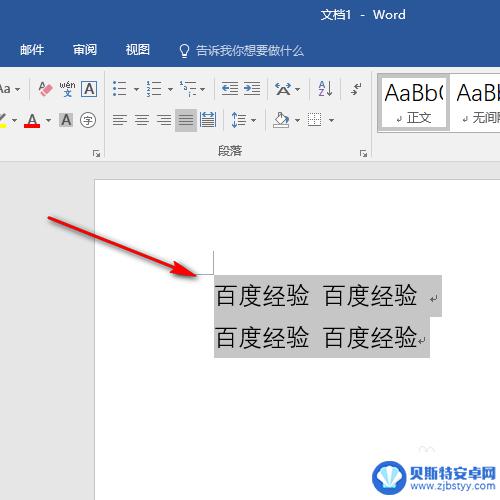The image size is (500, 500).
Task: Open paragraph settings dialog launcher
Action: tap(363, 153)
